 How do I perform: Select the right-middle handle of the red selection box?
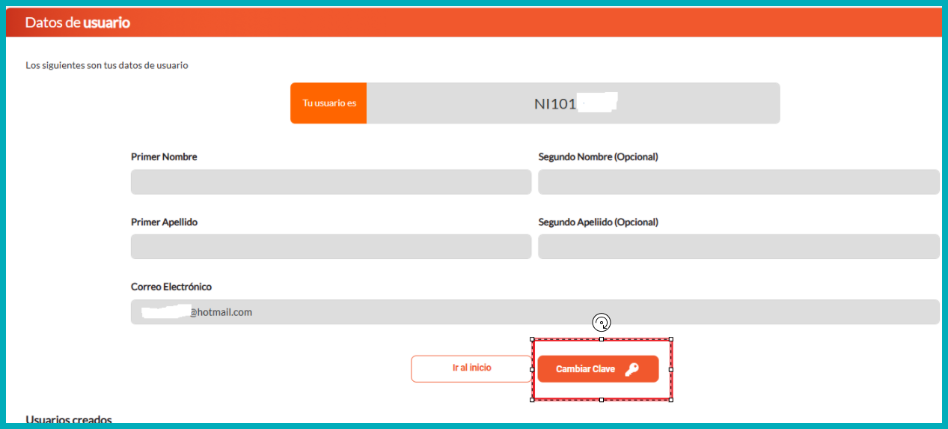(x=671, y=370)
